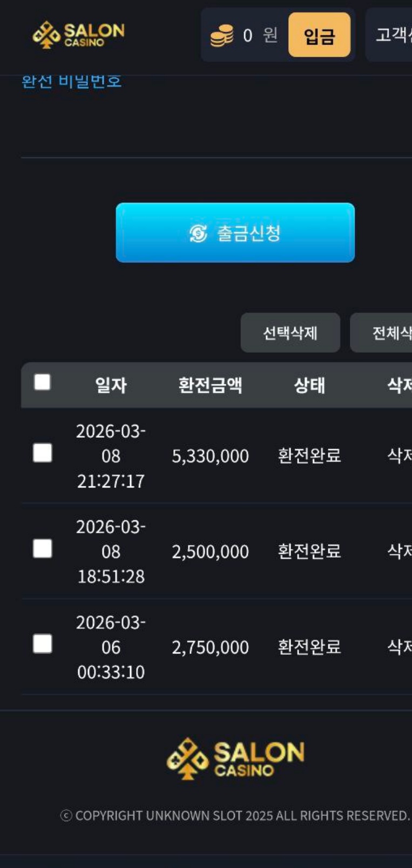Viewport: 412px width, 868px height.
Task: Click the gold coins balance icon
Action: click(221, 36)
